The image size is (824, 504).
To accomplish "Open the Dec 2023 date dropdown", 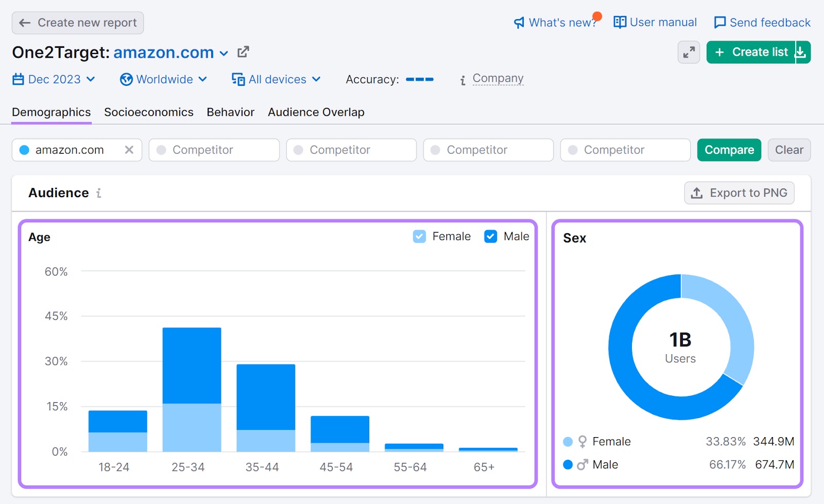I will (54, 79).
